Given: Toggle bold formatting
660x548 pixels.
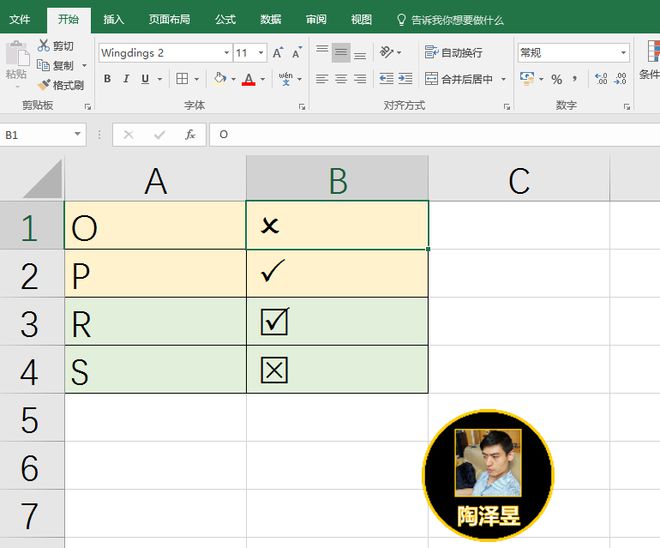Looking at the screenshot, I should (108, 79).
